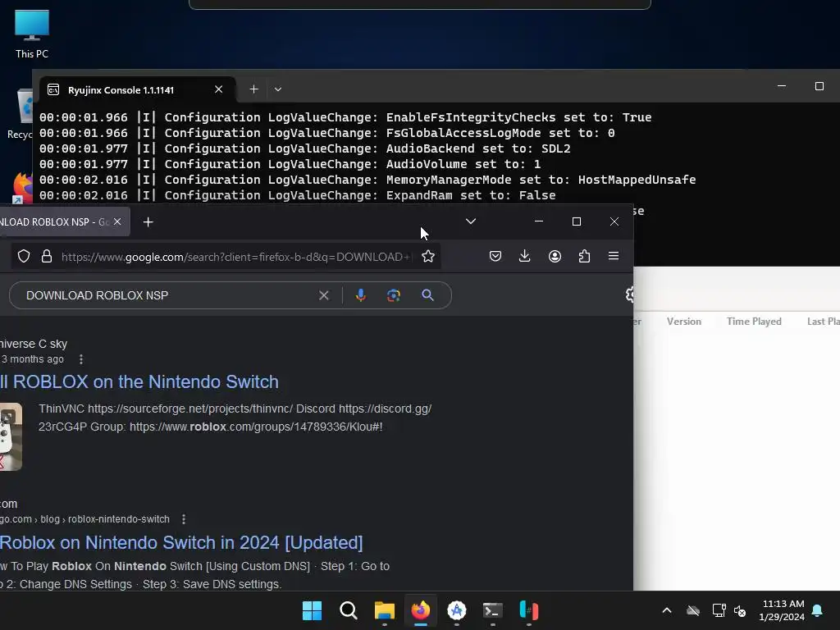This screenshot has width=840, height=630.
Task: Open Firefox downloads panel
Action: point(525,257)
